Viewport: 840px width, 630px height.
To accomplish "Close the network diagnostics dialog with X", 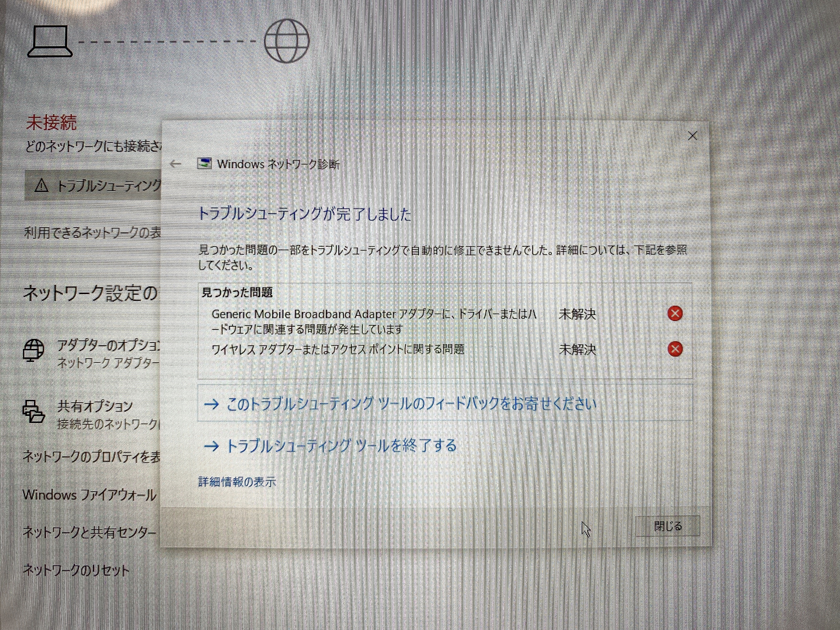I will tap(693, 136).
